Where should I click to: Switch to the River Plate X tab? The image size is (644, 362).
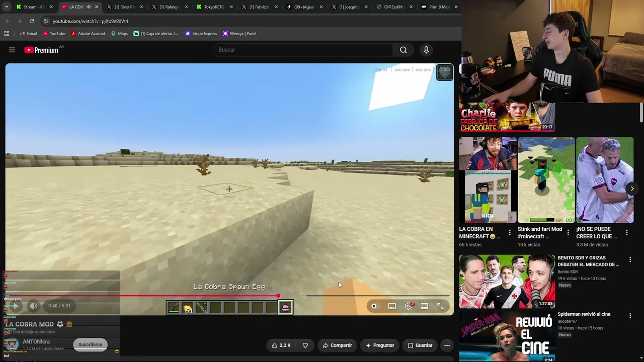125,7
